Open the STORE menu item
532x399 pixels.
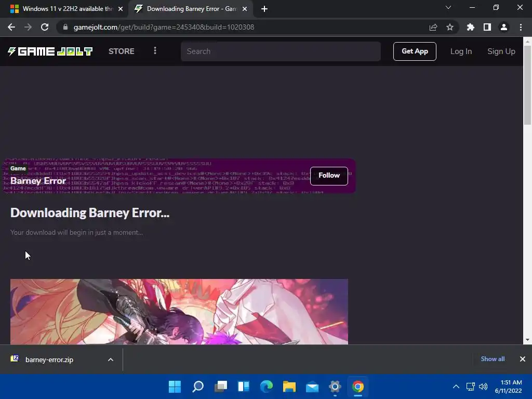pos(122,51)
